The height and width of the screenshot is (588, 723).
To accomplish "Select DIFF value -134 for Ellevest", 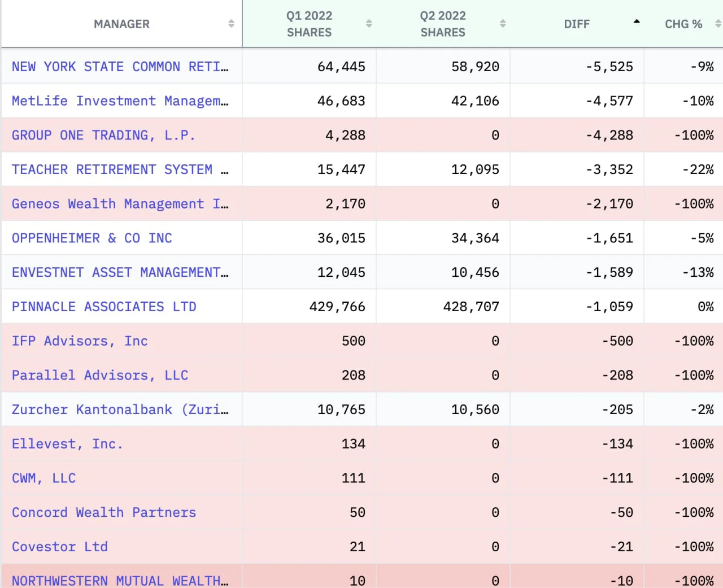I will tap(617, 444).
